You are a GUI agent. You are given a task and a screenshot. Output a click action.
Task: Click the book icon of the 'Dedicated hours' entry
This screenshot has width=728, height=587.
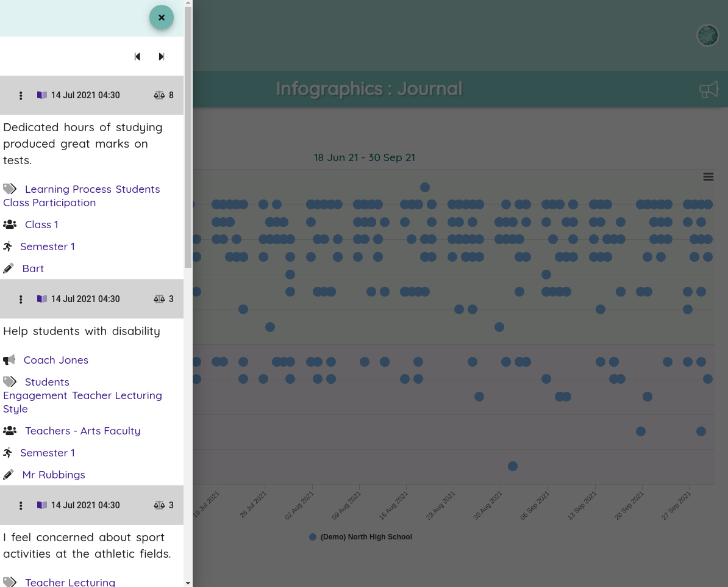[x=42, y=95]
